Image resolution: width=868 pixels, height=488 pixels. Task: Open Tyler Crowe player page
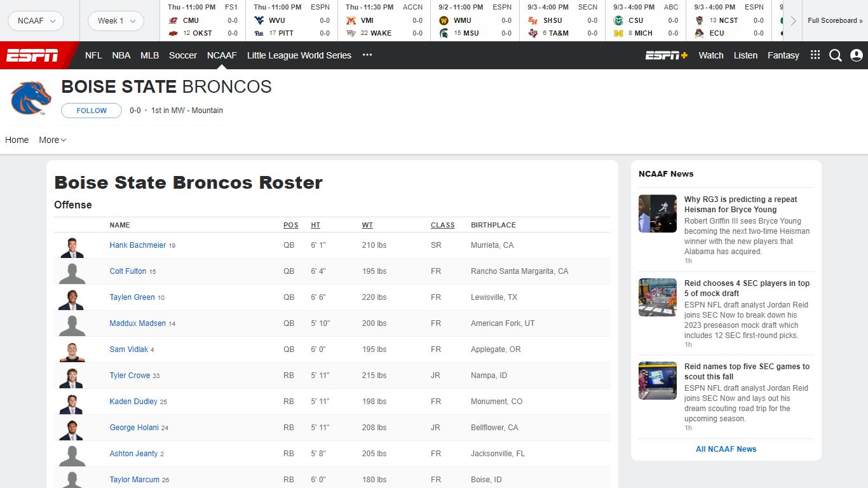tap(130, 376)
